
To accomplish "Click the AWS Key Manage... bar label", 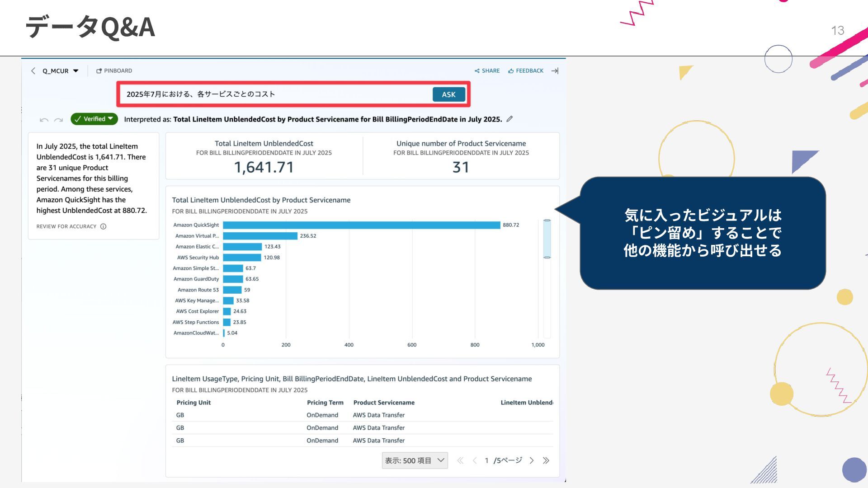I will (x=197, y=300).
